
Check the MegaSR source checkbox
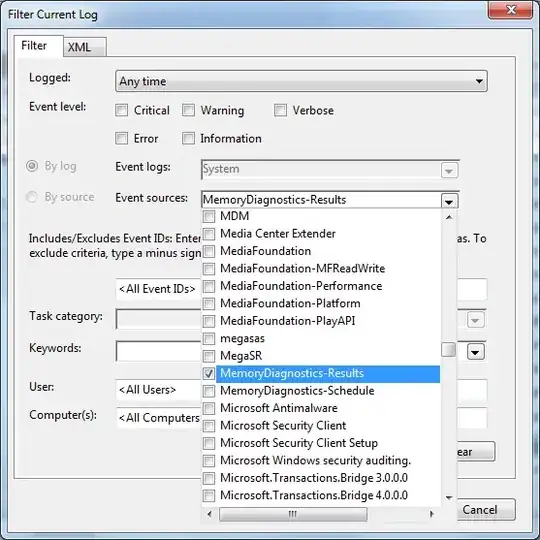209,356
